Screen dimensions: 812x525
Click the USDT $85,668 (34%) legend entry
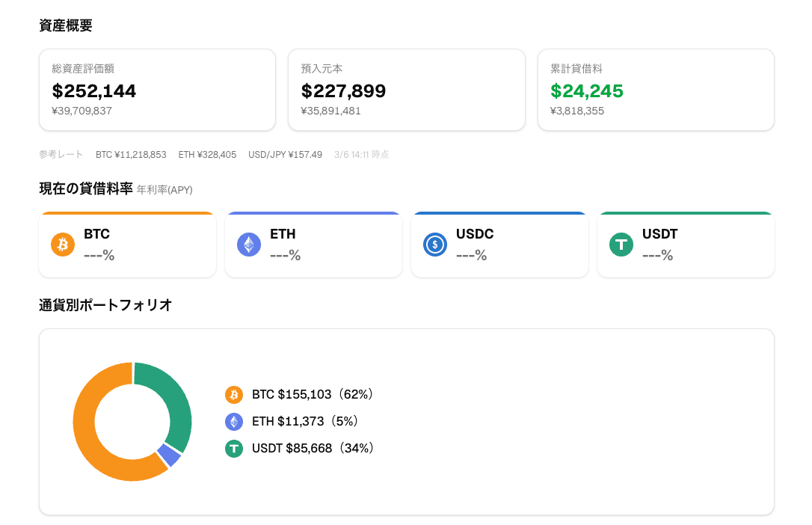[x=313, y=449]
